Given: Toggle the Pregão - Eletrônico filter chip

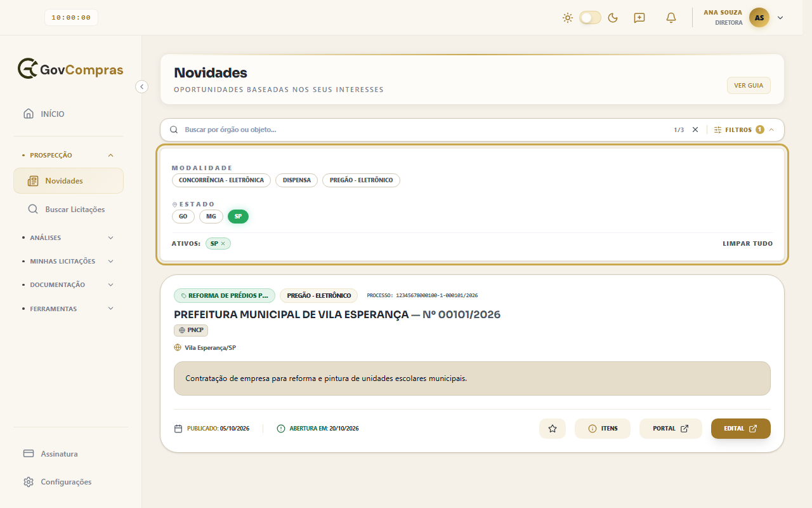Looking at the screenshot, I should (x=361, y=180).
